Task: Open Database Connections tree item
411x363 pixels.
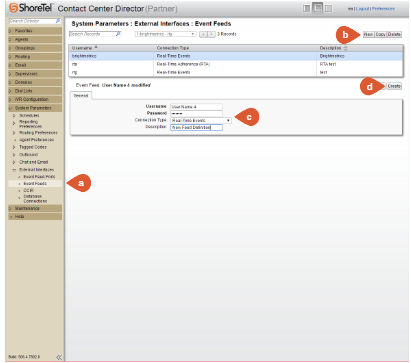Action: (35, 199)
